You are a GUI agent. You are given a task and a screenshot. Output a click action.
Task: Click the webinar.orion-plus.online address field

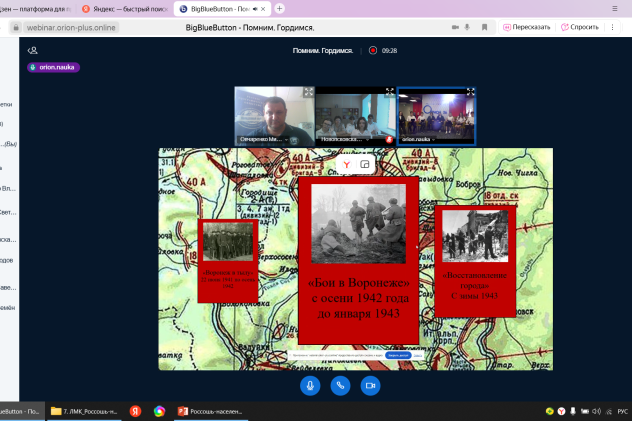pos(70,27)
